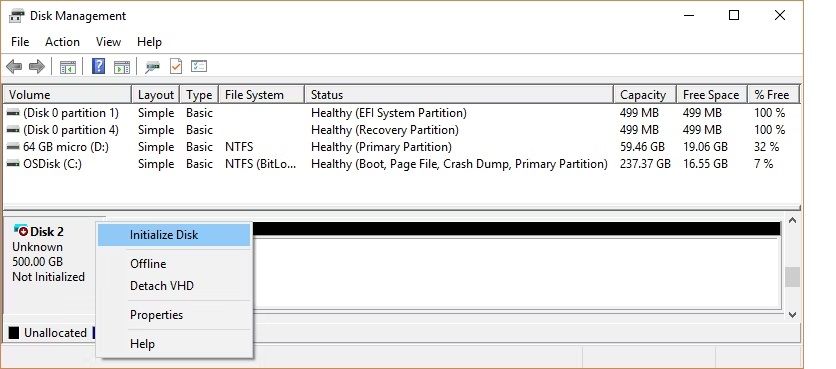
Task: Click the 19.06 GB free space cell
Action: (x=705, y=147)
